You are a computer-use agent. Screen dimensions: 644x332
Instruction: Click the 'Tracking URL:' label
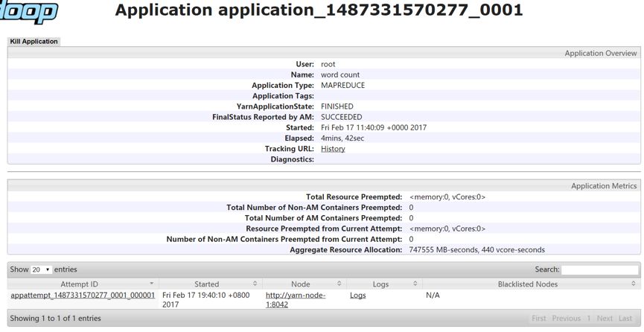289,149
